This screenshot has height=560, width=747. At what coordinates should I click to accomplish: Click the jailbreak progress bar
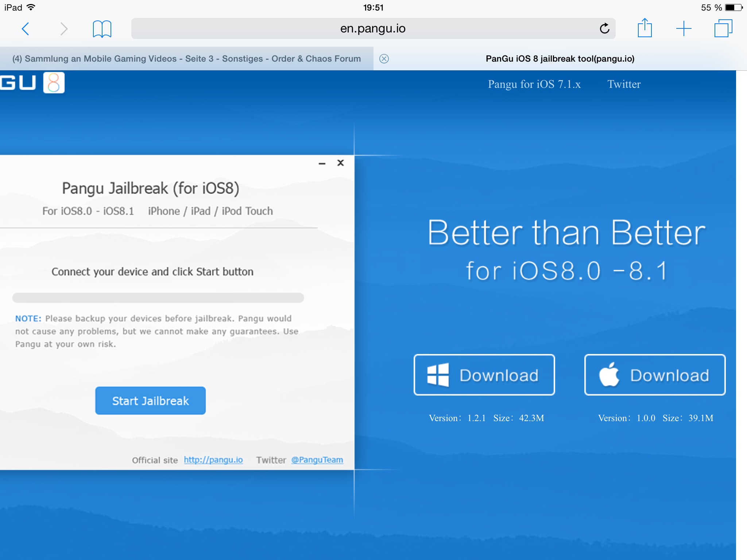[x=158, y=297]
